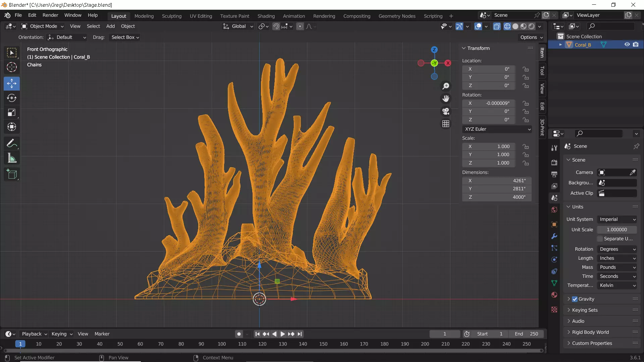This screenshot has width=644, height=362.
Task: Open the Tool properties tab icon
Action: tap(554, 148)
